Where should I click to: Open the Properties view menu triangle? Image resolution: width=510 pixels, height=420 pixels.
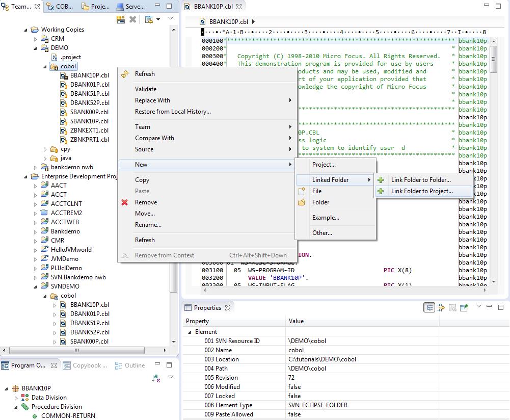[479, 306]
